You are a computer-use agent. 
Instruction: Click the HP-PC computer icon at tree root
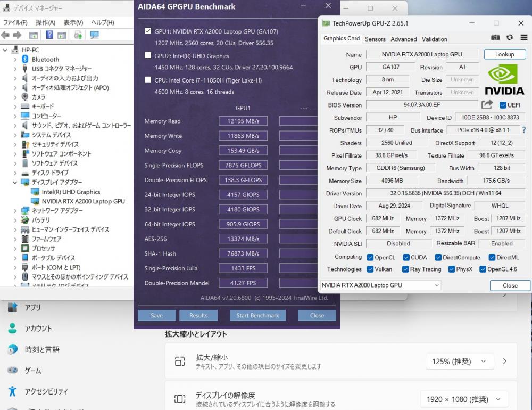[15, 50]
